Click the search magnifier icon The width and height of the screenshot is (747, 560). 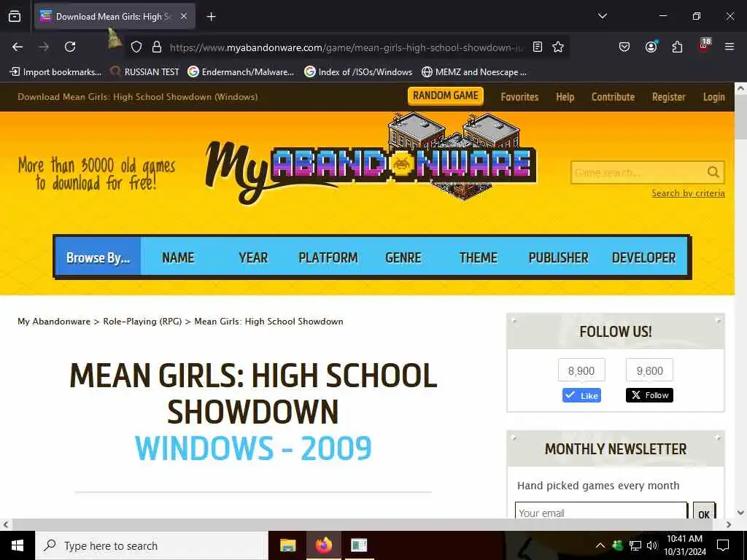click(x=713, y=172)
